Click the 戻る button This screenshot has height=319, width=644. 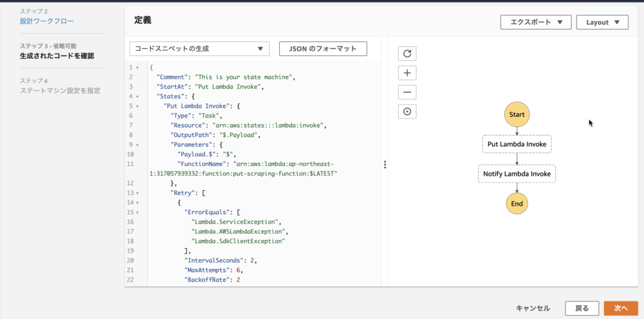(x=582, y=308)
